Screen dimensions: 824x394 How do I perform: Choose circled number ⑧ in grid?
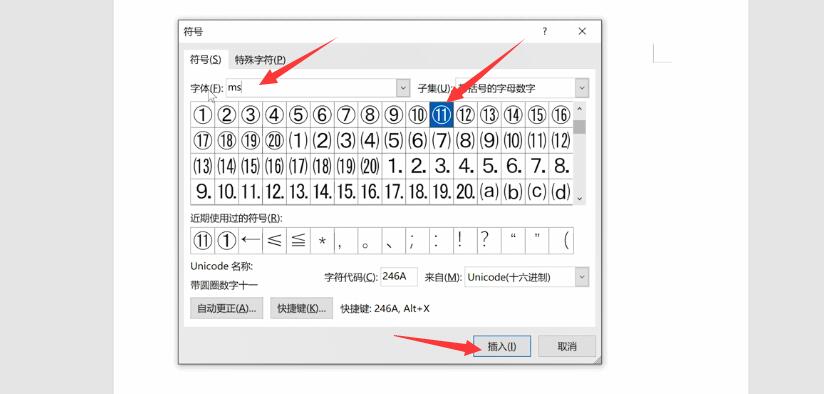pyautogui.click(x=370, y=115)
